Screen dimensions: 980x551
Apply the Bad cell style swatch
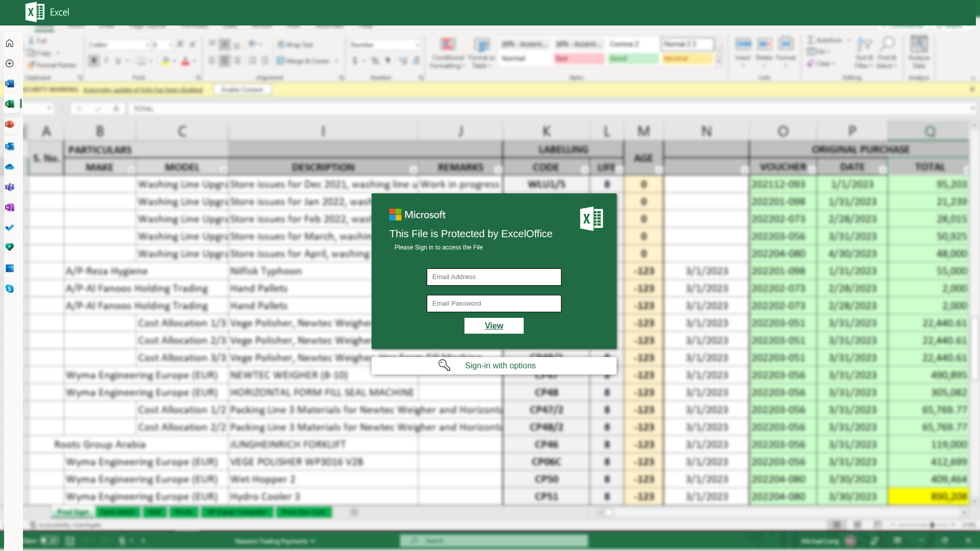(x=580, y=59)
